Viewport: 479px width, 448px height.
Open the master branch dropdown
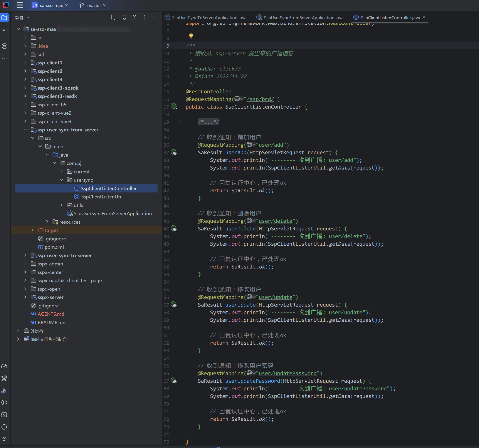[93, 5]
